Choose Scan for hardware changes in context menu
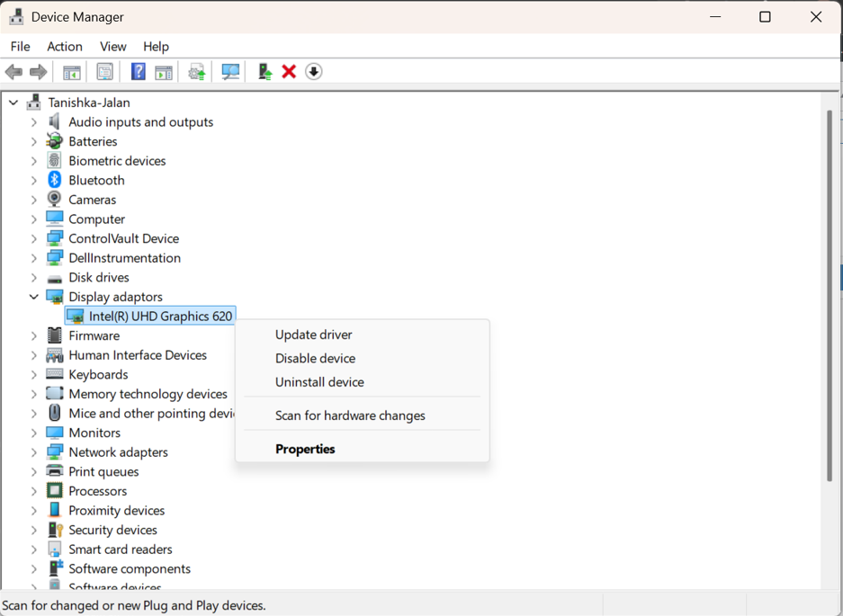 (x=363, y=415)
